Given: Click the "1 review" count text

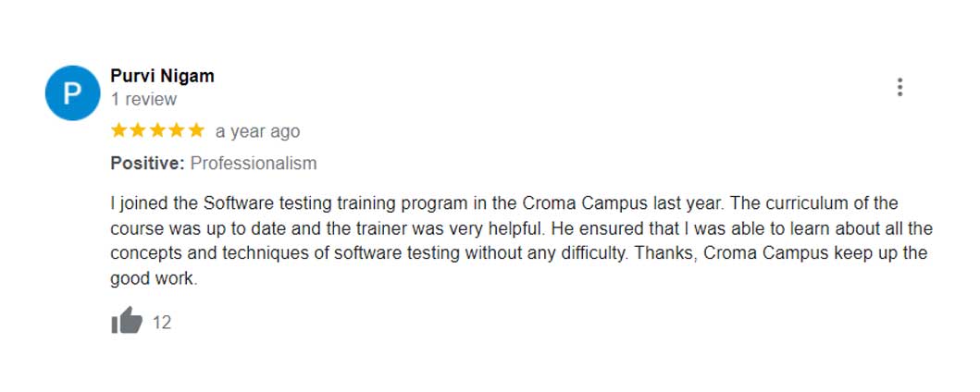Looking at the screenshot, I should coord(143,99).
